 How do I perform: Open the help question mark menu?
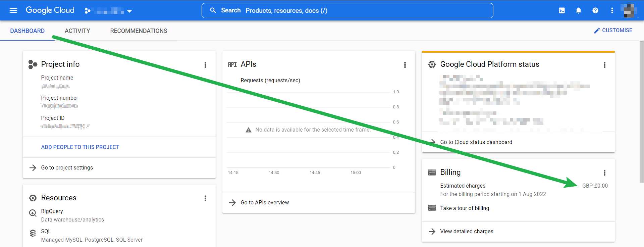point(595,11)
